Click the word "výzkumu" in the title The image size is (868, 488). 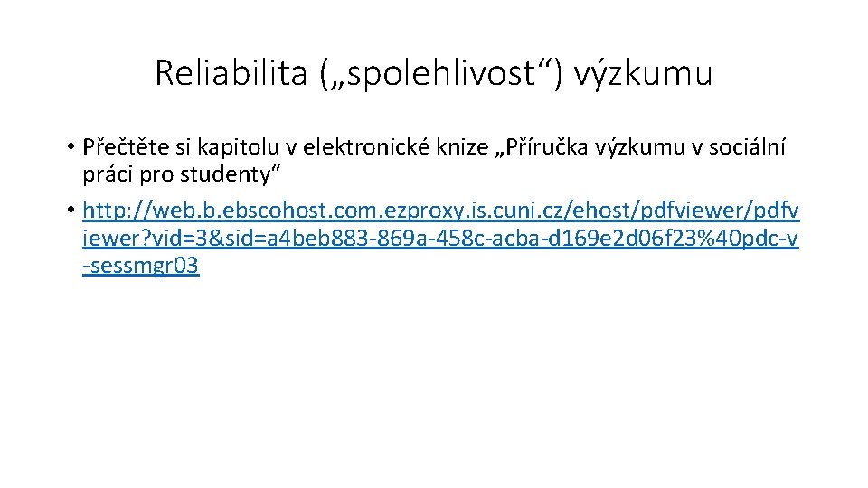click(x=643, y=73)
